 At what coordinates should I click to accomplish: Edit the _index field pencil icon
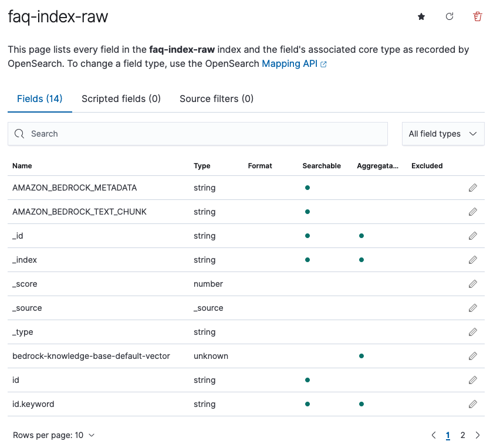coord(473,260)
